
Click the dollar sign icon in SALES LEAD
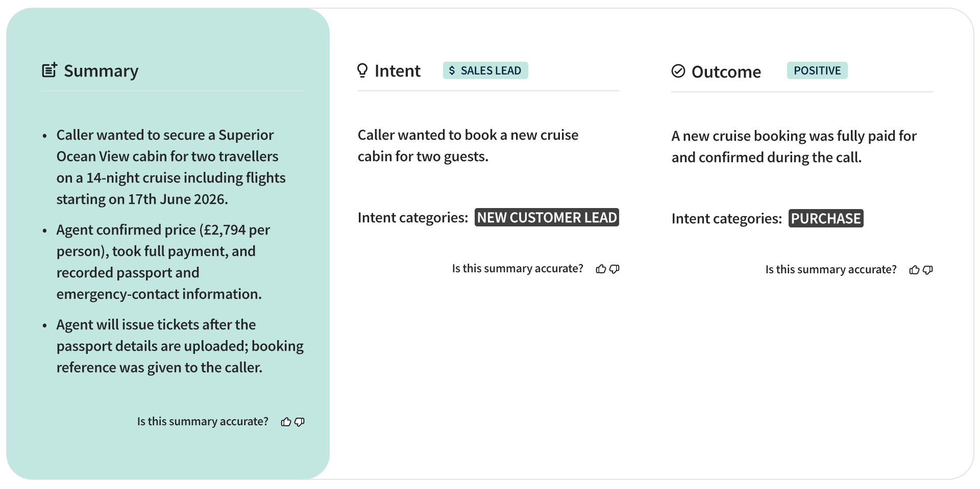point(452,70)
